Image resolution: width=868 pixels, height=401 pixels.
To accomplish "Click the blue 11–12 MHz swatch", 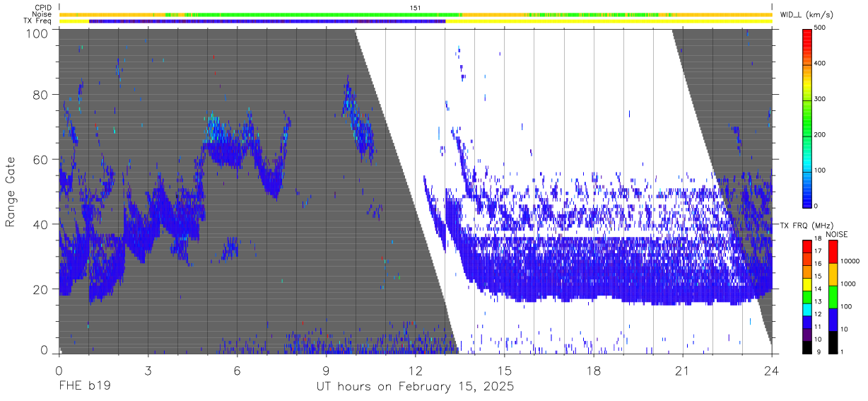I will [807, 321].
